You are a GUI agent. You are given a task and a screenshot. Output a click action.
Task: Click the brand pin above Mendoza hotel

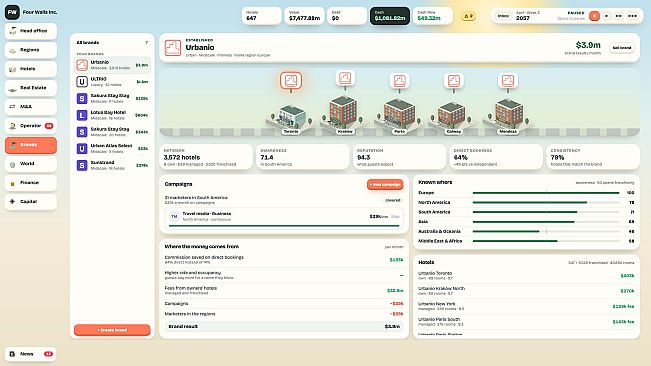508,81
